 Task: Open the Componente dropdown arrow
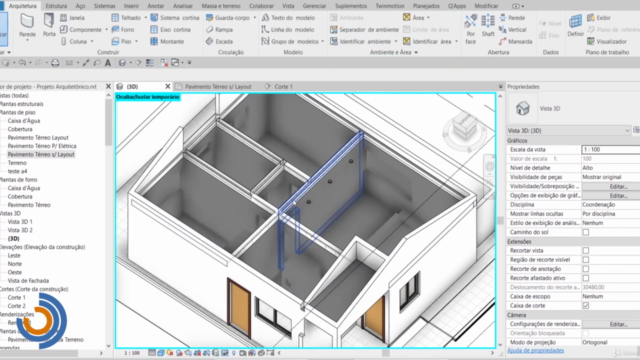[x=106, y=30]
